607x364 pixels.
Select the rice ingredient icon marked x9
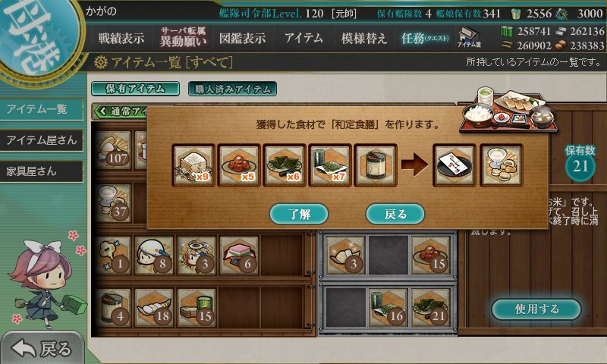193,165
